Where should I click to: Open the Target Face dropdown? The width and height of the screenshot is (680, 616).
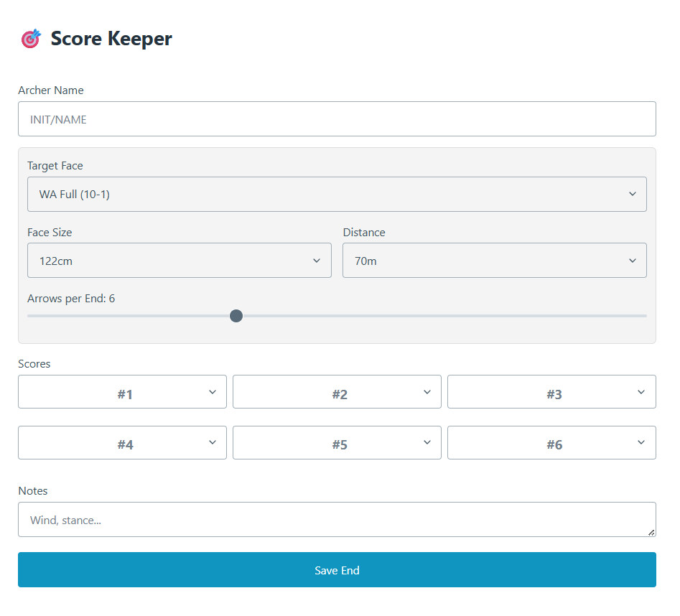pos(337,194)
